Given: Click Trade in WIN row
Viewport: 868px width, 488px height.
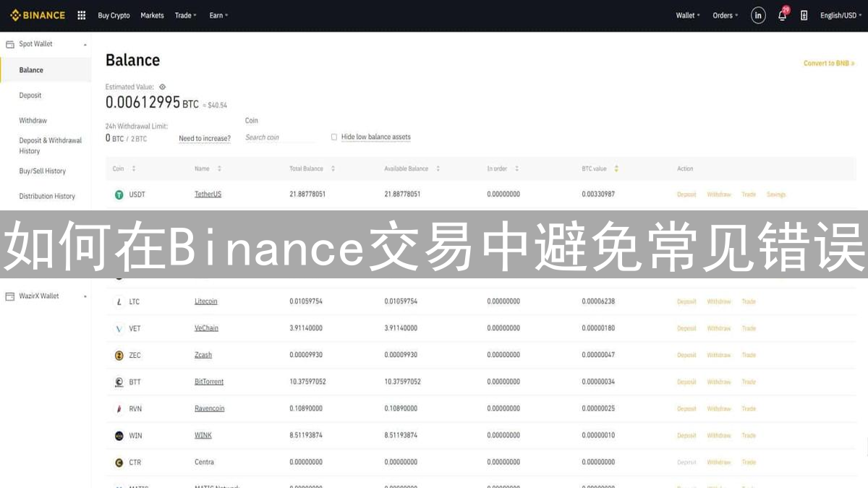Looking at the screenshot, I should [749, 435].
